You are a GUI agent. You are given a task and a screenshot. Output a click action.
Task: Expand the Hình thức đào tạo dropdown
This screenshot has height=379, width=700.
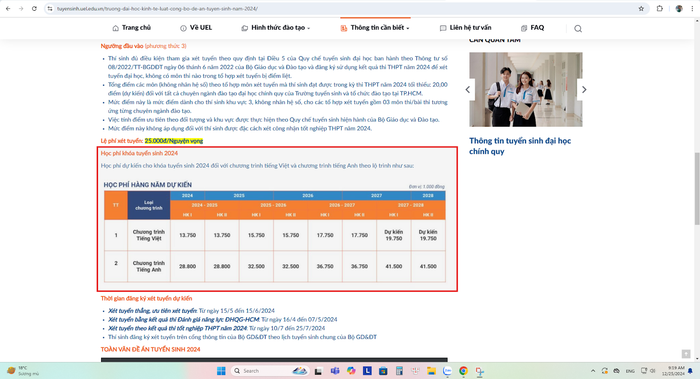point(275,28)
